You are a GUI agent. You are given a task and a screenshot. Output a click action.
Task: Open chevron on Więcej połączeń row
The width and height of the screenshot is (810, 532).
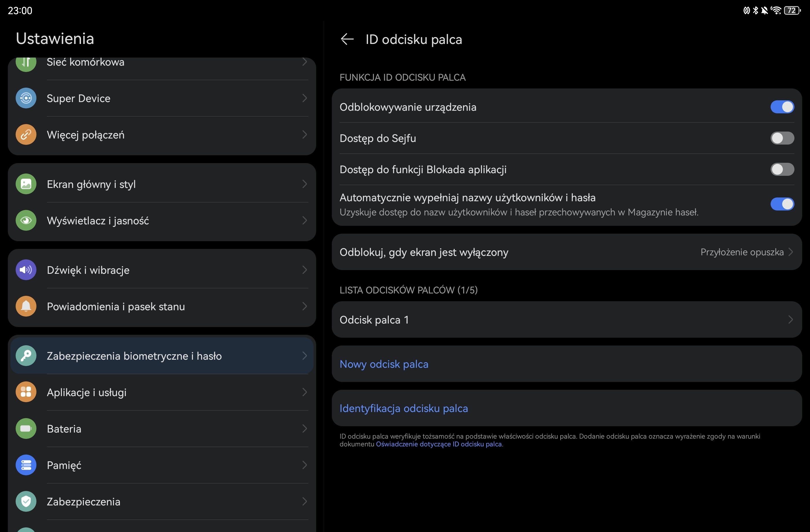click(305, 135)
